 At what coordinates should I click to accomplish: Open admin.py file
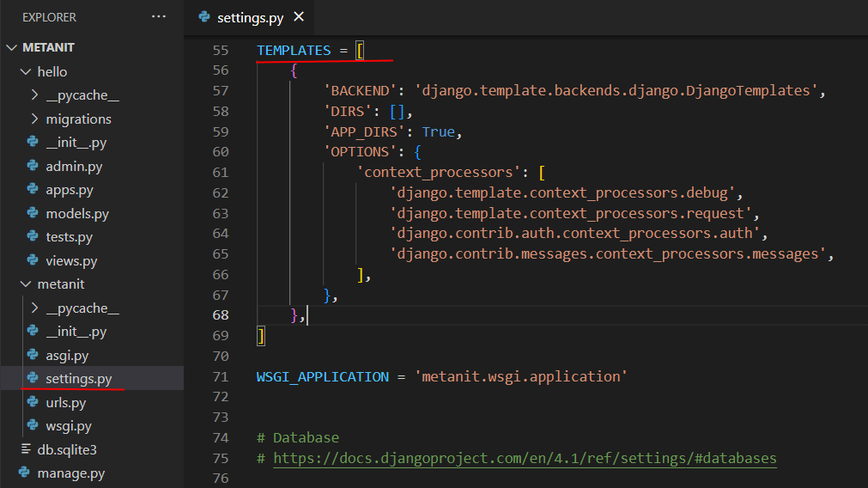(x=74, y=166)
